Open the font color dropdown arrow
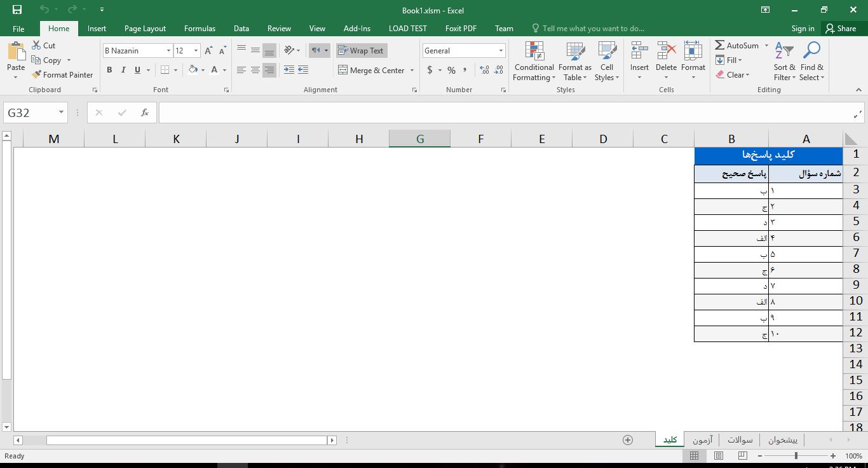Screen dimensions: 868x468 click(224, 71)
